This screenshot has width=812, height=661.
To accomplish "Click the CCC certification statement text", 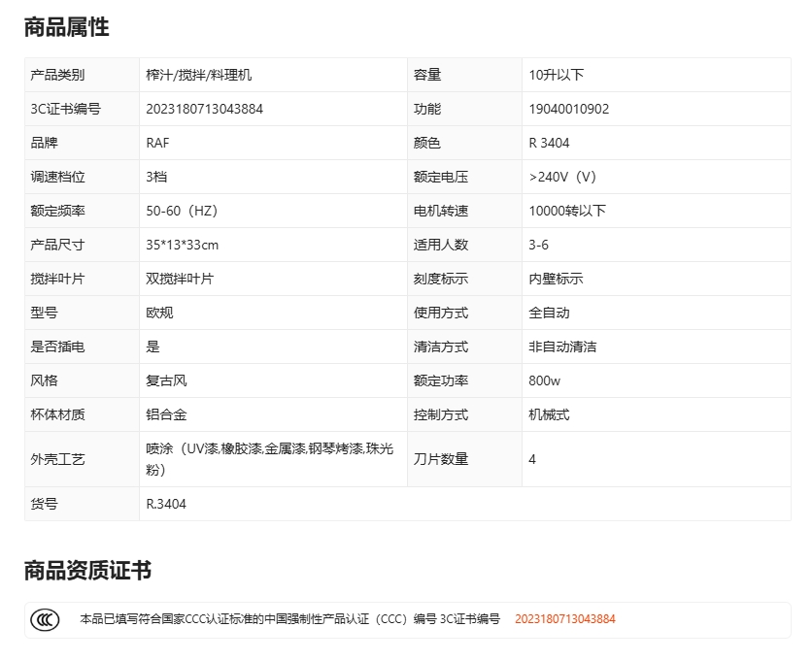I will click(x=290, y=619).
